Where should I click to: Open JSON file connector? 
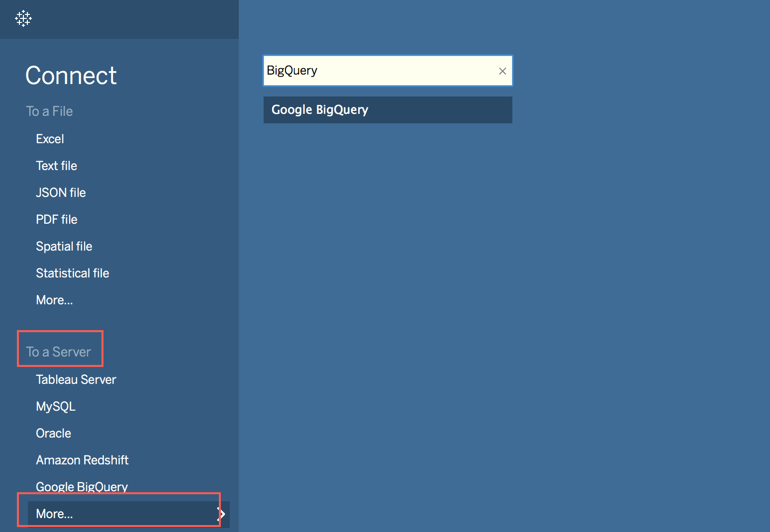(61, 192)
